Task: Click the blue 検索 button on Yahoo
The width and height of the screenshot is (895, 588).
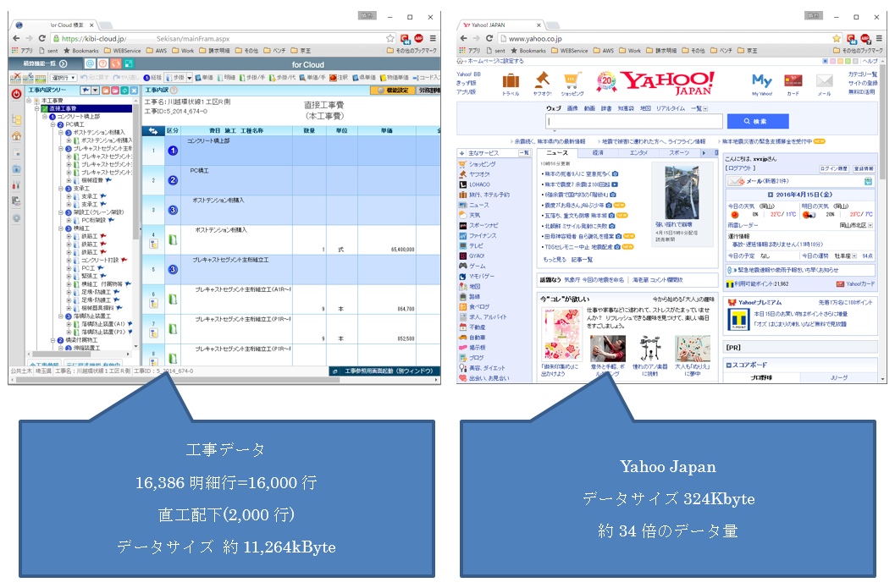Action: click(758, 122)
